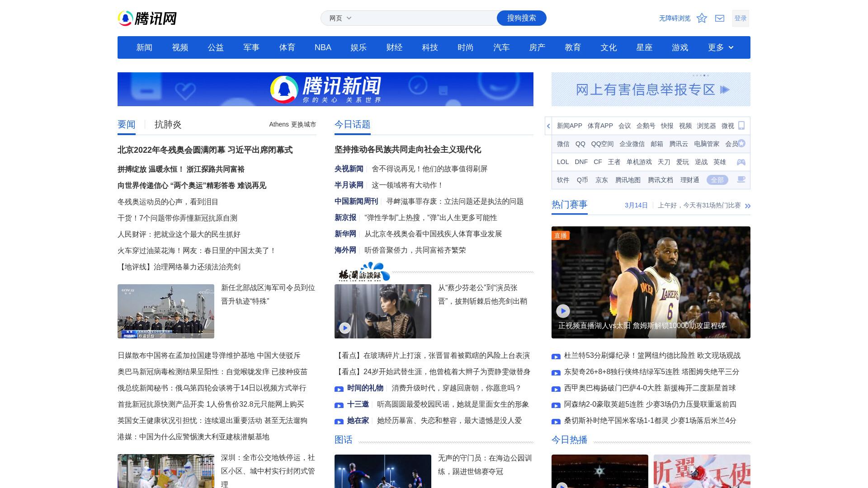Click 更换城市 to change city
Image resolution: width=868 pixels, height=488 pixels.
point(303,124)
